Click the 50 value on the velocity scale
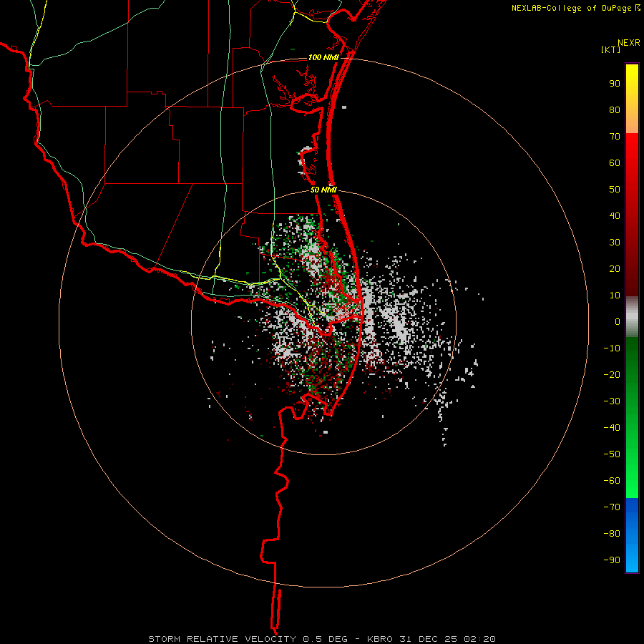The image size is (644, 644). click(x=615, y=190)
